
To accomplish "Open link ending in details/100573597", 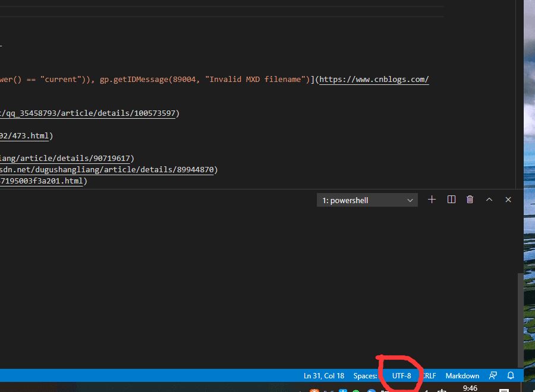I will point(89,113).
